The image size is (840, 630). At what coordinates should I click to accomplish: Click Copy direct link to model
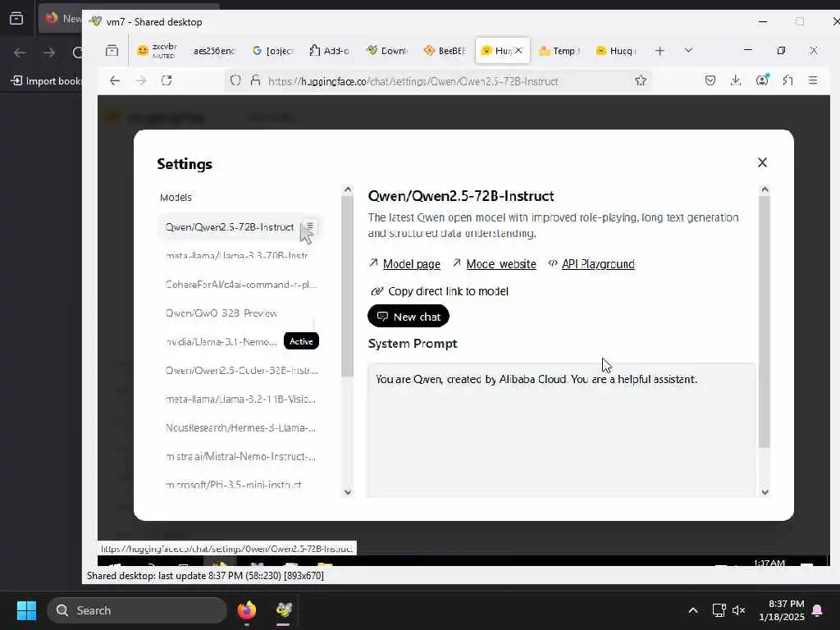click(x=440, y=291)
